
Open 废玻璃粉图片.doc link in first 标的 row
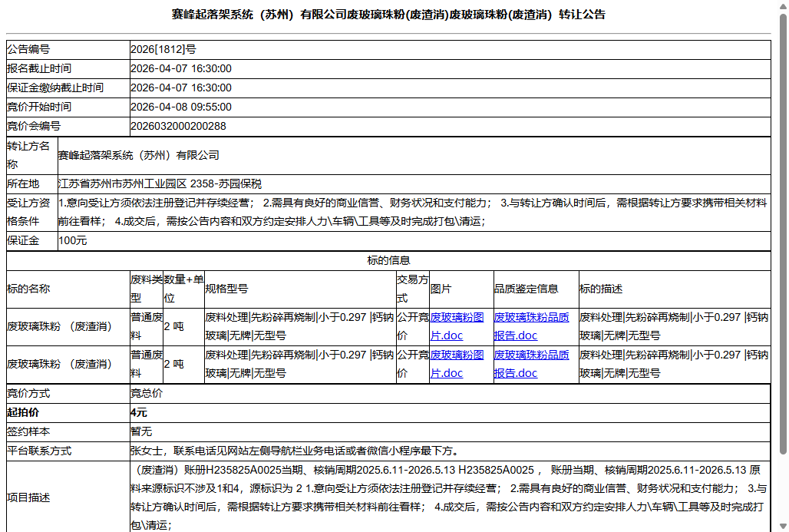(457, 326)
